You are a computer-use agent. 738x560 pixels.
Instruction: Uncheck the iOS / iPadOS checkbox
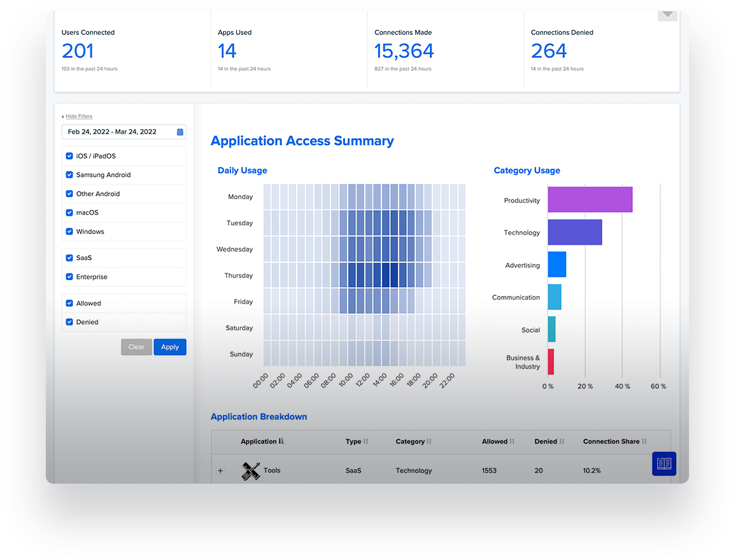click(x=69, y=156)
